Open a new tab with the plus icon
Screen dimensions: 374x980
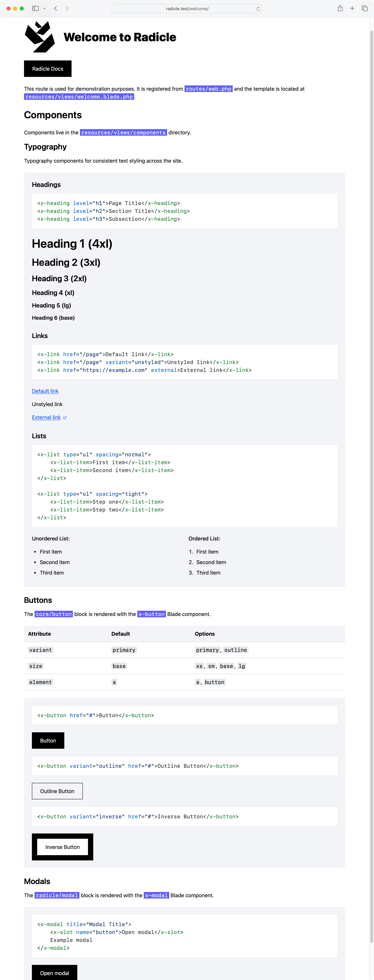pos(352,8)
